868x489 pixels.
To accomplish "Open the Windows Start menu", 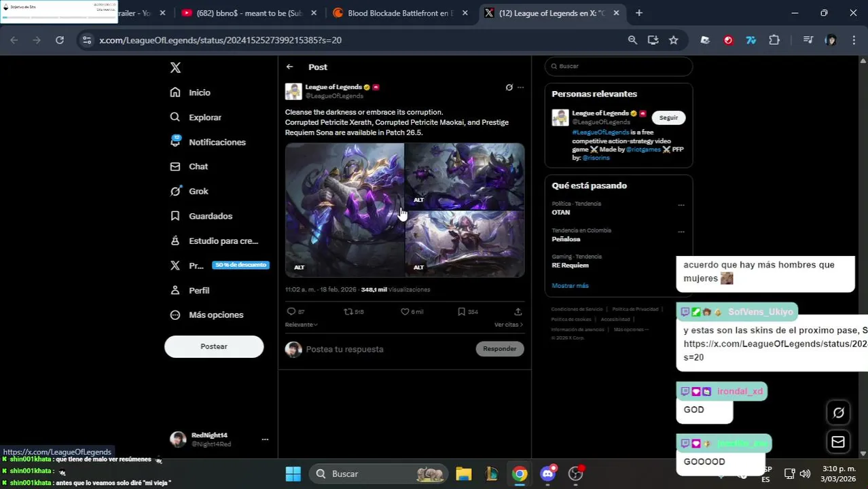I will coord(293,474).
